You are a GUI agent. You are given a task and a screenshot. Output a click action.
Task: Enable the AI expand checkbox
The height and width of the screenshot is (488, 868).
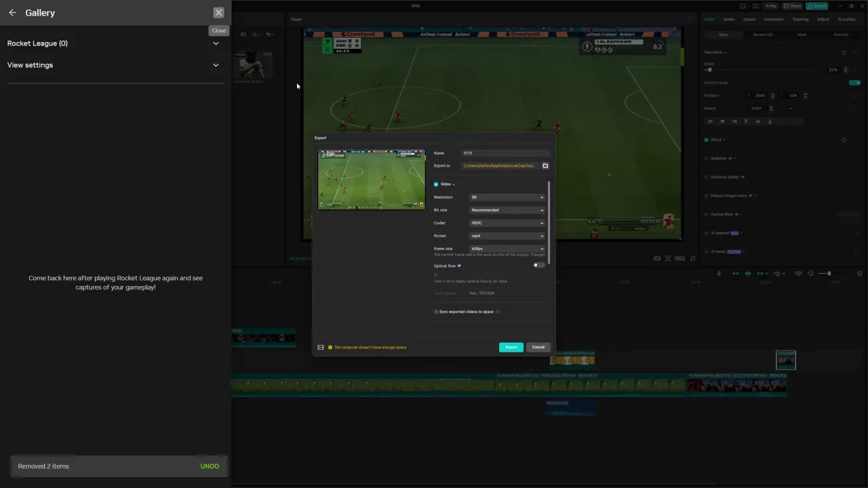(x=706, y=233)
